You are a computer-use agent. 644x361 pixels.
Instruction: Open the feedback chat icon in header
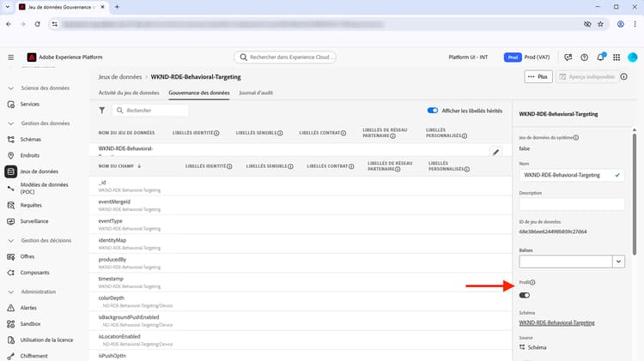click(x=568, y=57)
